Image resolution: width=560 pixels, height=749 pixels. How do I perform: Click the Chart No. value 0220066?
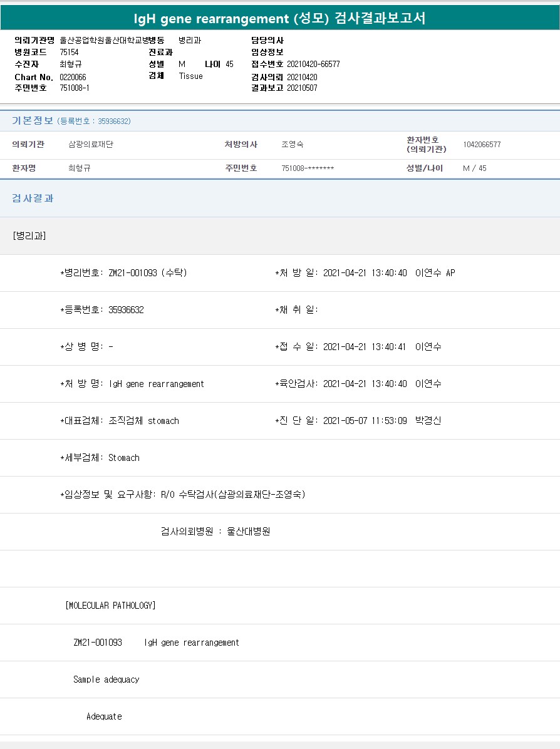73,76
